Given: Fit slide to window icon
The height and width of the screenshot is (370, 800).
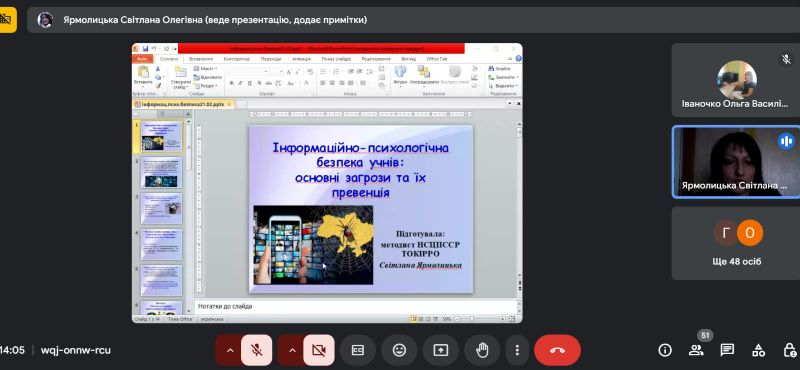Looking at the screenshot, I should 512,319.
